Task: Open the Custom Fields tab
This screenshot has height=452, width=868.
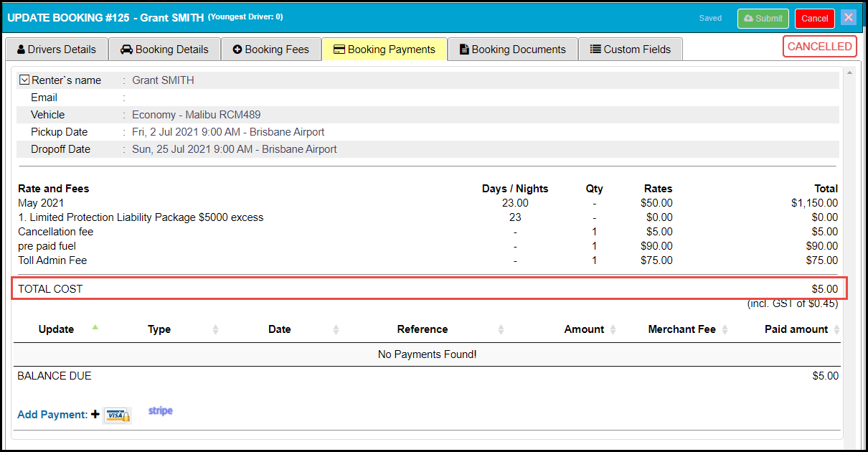Action: pyautogui.click(x=630, y=50)
